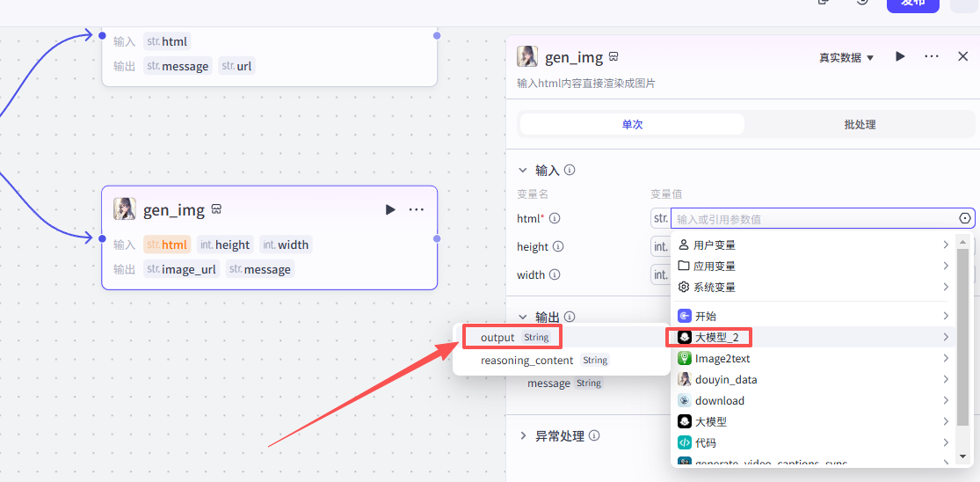This screenshot has height=482, width=980.
Task: Collapse the 输出 section
Action: pos(523,317)
